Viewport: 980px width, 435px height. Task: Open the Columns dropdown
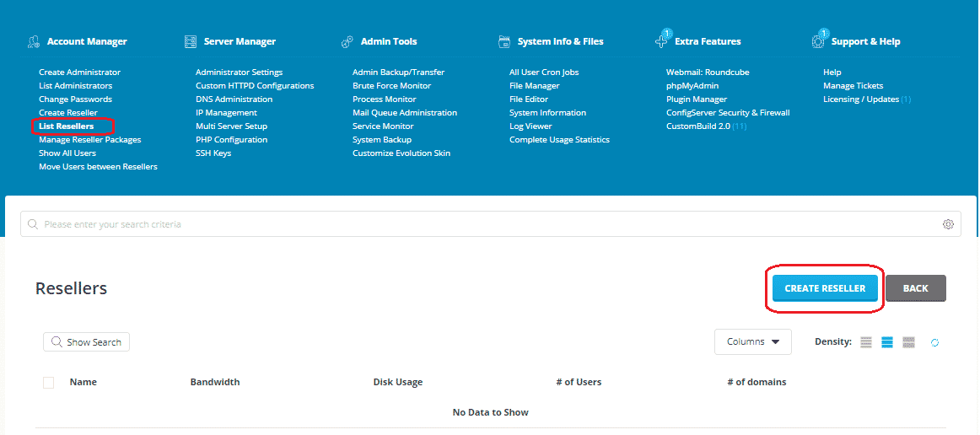[x=753, y=342]
